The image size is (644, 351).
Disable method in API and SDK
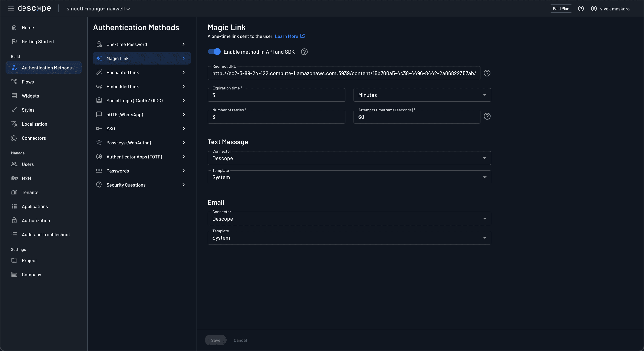click(x=214, y=52)
